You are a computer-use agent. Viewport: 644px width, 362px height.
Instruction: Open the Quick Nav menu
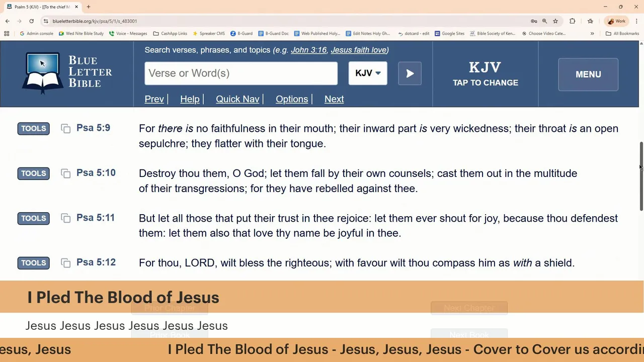237,99
